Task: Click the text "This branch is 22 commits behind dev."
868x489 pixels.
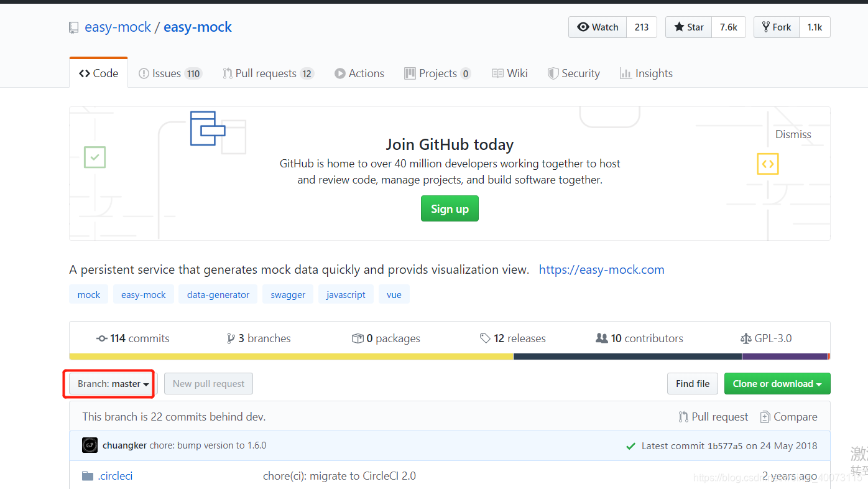Action: 174,417
